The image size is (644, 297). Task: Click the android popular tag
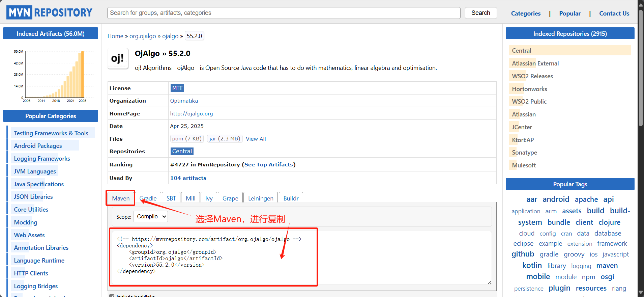(556, 199)
